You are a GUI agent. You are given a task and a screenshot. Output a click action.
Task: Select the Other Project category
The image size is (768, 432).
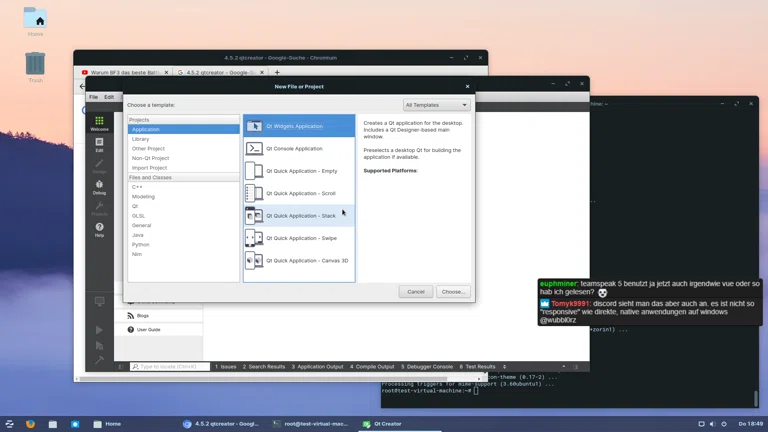pos(184,148)
